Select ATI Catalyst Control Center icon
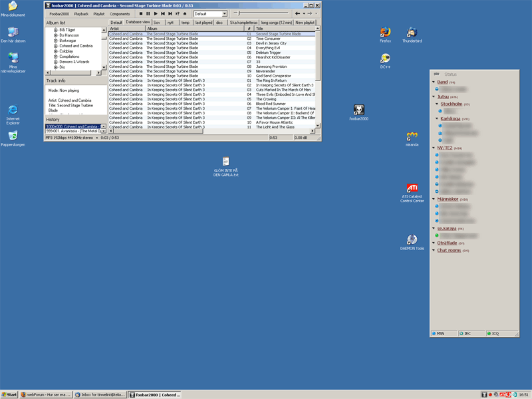Screen dimensions: 532x399 [x=412, y=193]
